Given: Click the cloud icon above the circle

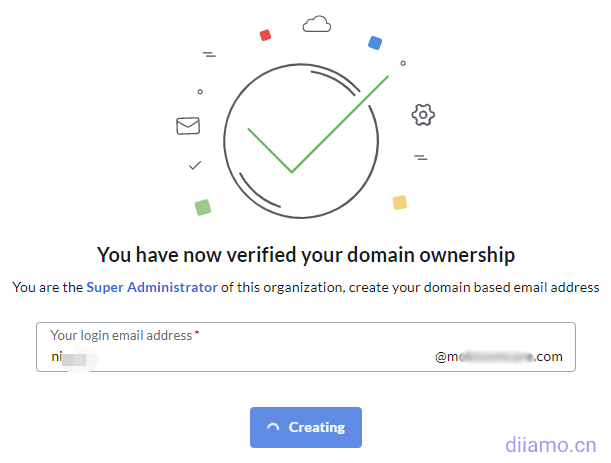Looking at the screenshot, I should (x=316, y=23).
